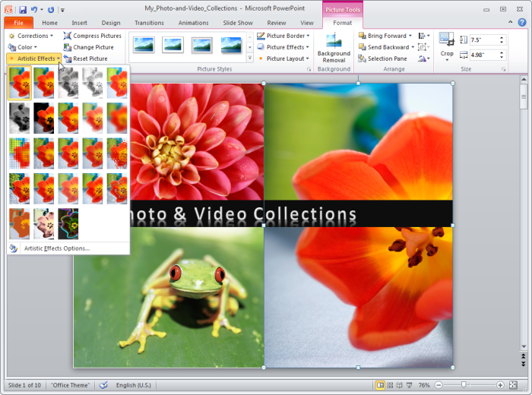Start Slide Show view from status bar

[x=410, y=385]
